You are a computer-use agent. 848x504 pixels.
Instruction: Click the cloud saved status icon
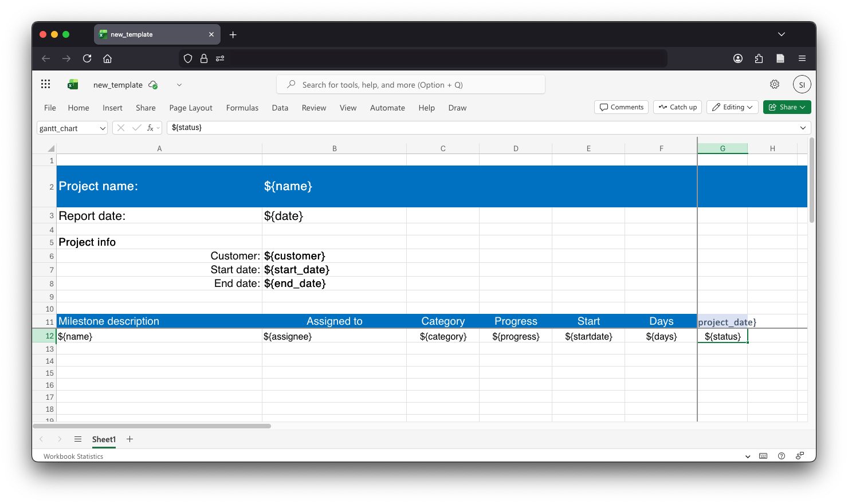pos(153,85)
